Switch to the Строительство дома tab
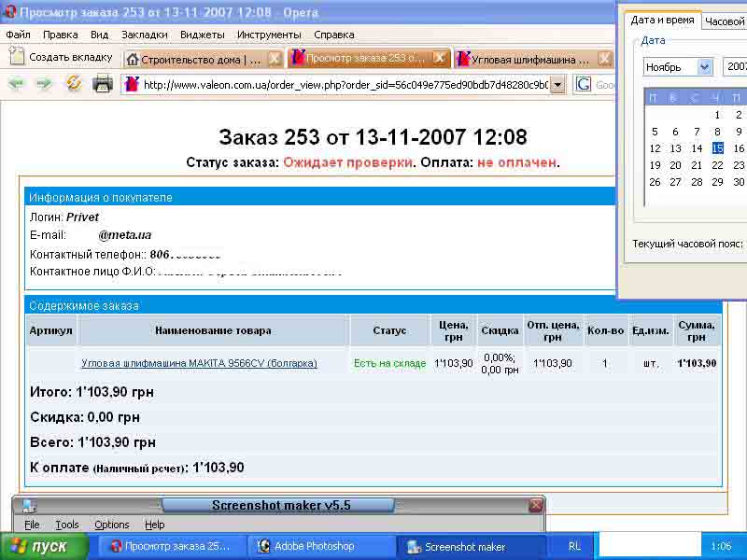 click(x=201, y=60)
